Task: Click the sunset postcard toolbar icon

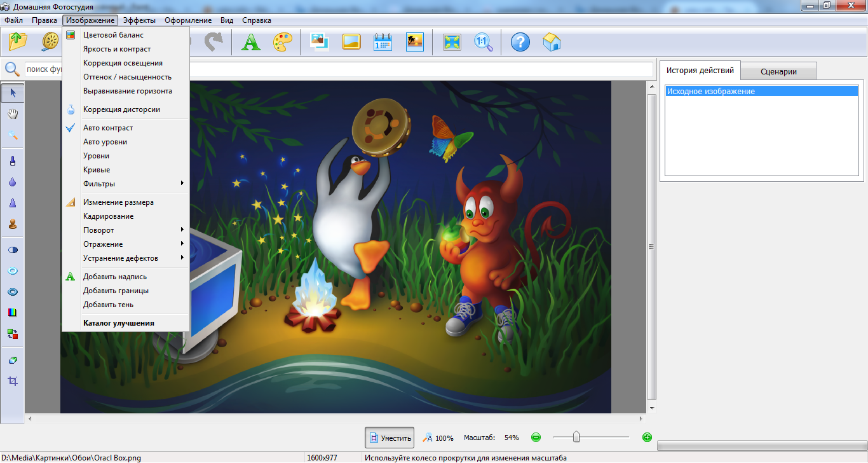Action: pos(414,42)
